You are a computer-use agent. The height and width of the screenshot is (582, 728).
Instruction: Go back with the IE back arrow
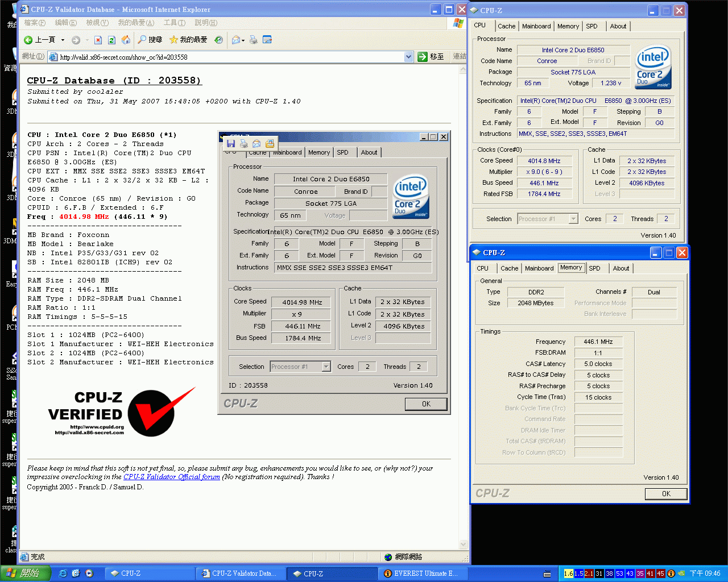coord(28,40)
